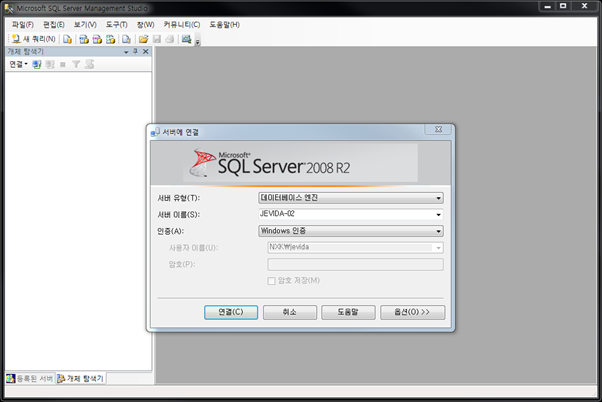
Task: Open the 도움말(H) menu
Action: 224,25
